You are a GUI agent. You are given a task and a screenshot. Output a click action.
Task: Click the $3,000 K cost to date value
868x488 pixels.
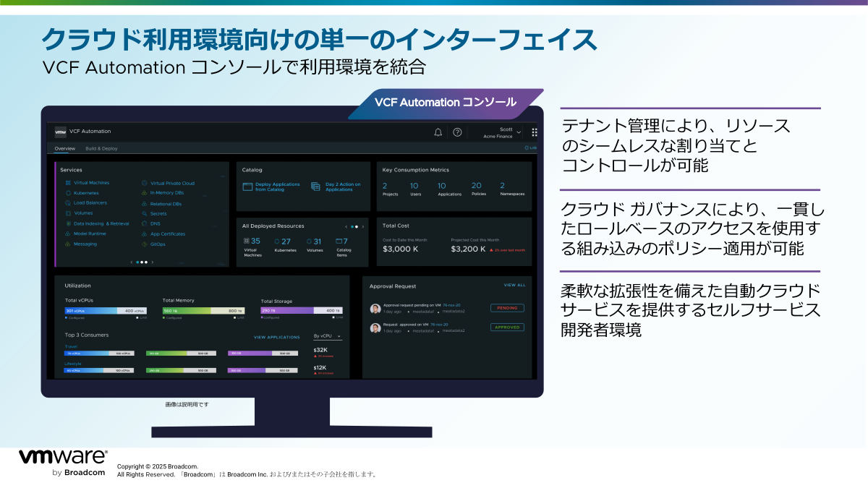pyautogui.click(x=400, y=249)
